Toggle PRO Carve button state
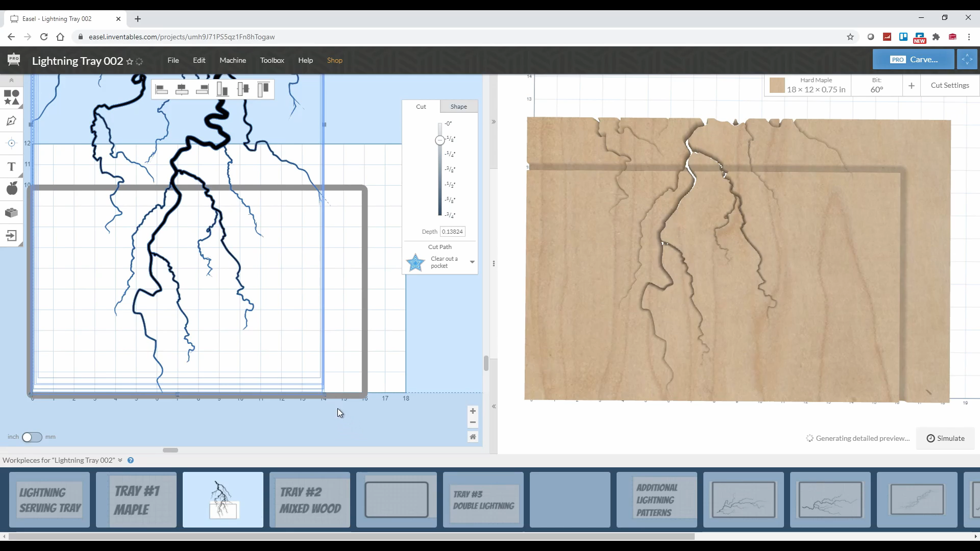 coord(913,59)
